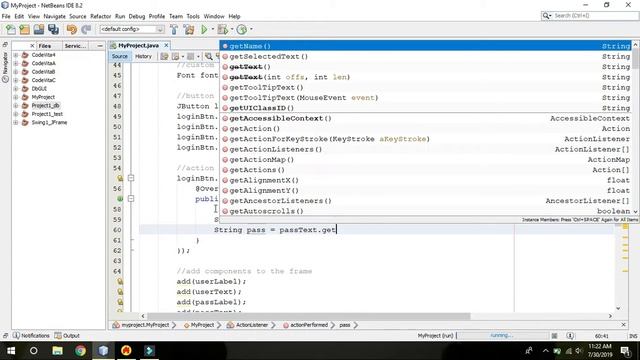Expand the CodeVita4 project node
This screenshot has width=640, height=360.
coord(16,55)
